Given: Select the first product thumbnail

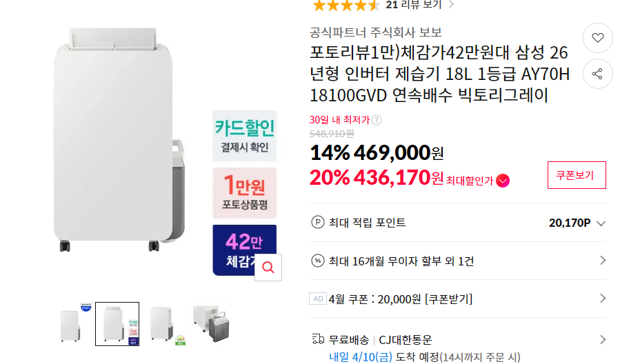Looking at the screenshot, I should pos(72,324).
